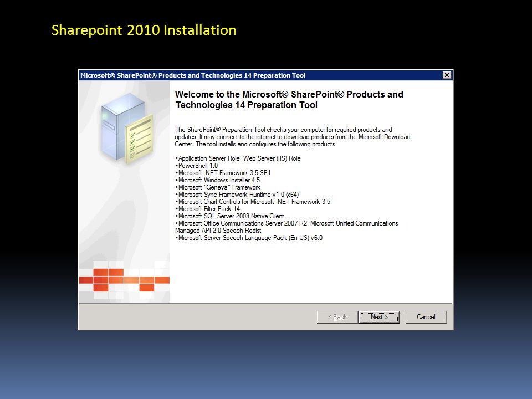
Task: Click the dialog title bar text
Action: point(193,75)
